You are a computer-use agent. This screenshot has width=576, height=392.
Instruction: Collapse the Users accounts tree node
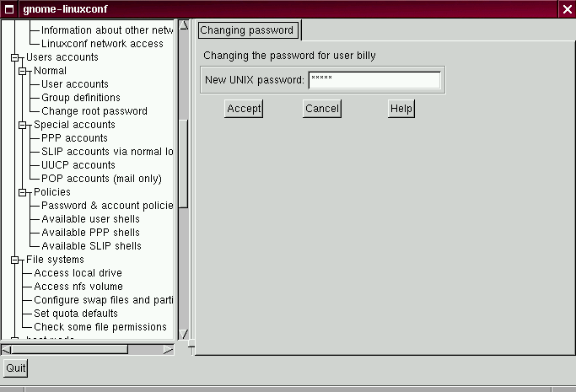pyautogui.click(x=14, y=58)
